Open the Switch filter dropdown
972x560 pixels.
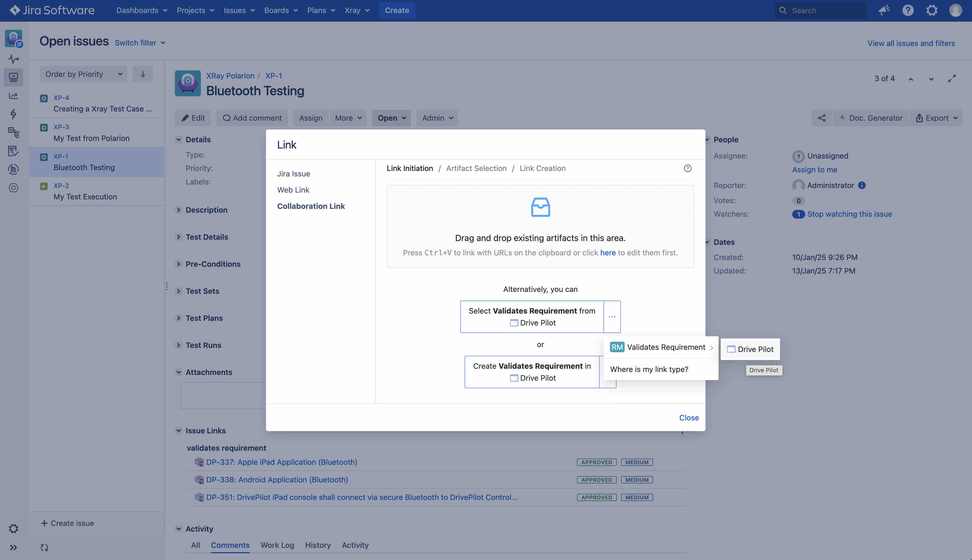(140, 43)
